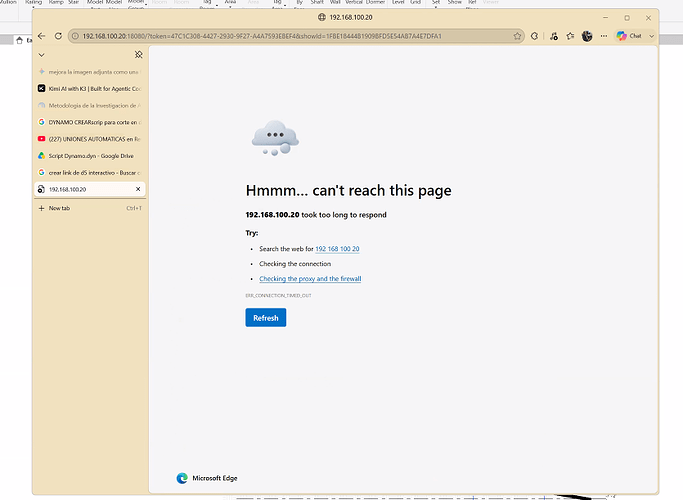This screenshot has width=683, height=500.
Task: Open a New tab from sidebar
Action: [89, 208]
